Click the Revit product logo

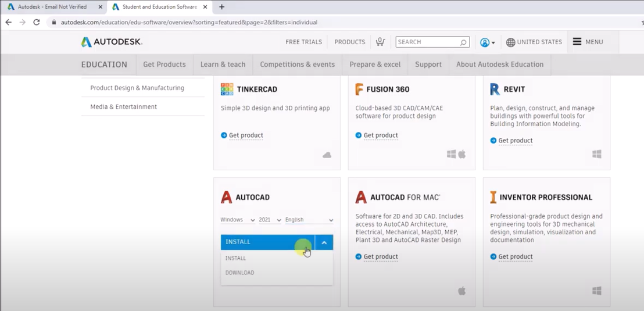click(495, 89)
